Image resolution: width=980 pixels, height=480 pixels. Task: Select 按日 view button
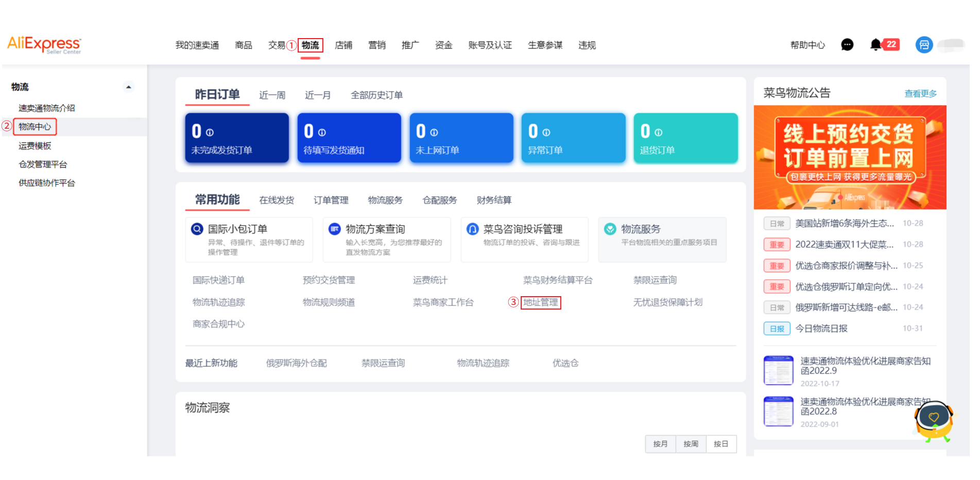click(721, 444)
